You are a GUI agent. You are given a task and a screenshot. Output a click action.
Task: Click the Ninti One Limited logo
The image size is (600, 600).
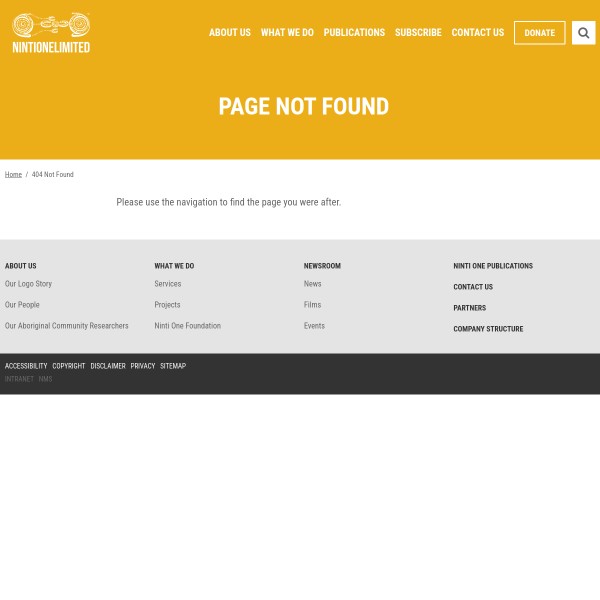pos(51,33)
